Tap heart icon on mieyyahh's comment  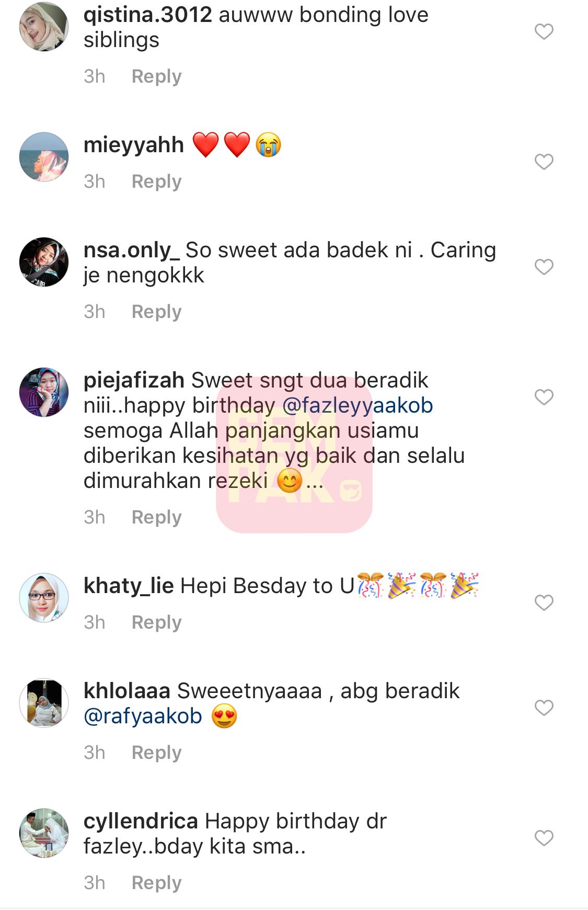(544, 162)
